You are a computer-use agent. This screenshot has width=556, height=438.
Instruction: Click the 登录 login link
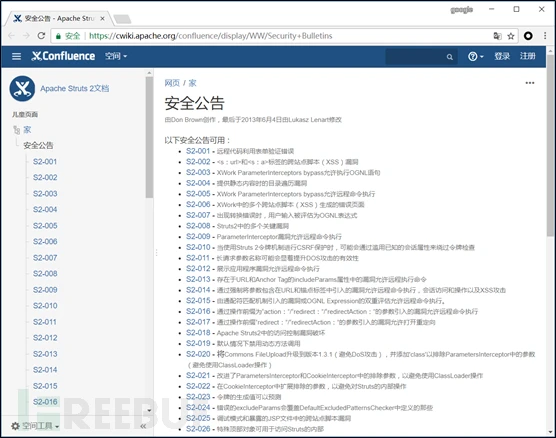[x=502, y=56]
